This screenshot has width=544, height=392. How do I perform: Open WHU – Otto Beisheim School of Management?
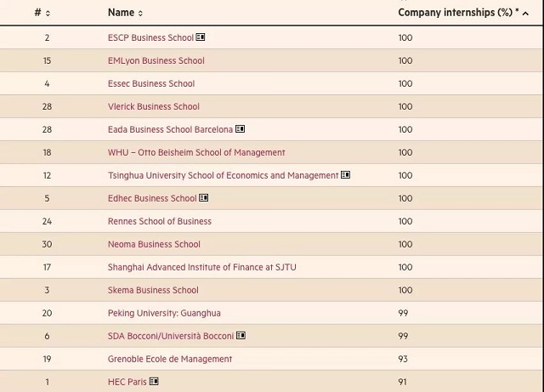pyautogui.click(x=196, y=152)
